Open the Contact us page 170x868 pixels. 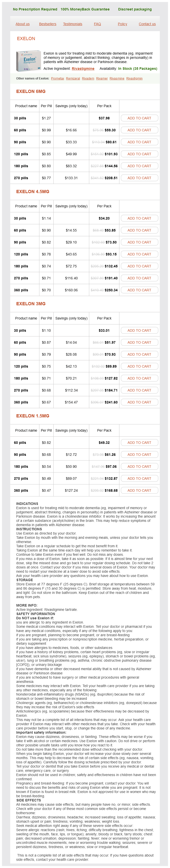point(147,24)
